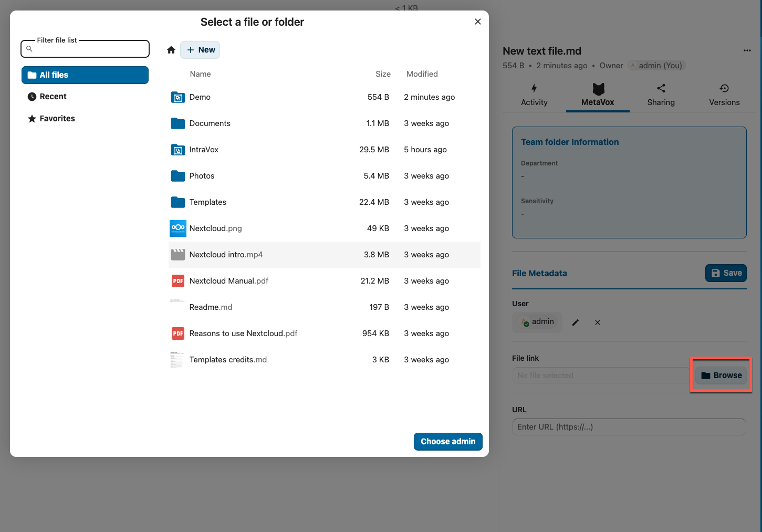
Task: Select Nextcloud intro.mp4 file name
Action: tap(226, 255)
